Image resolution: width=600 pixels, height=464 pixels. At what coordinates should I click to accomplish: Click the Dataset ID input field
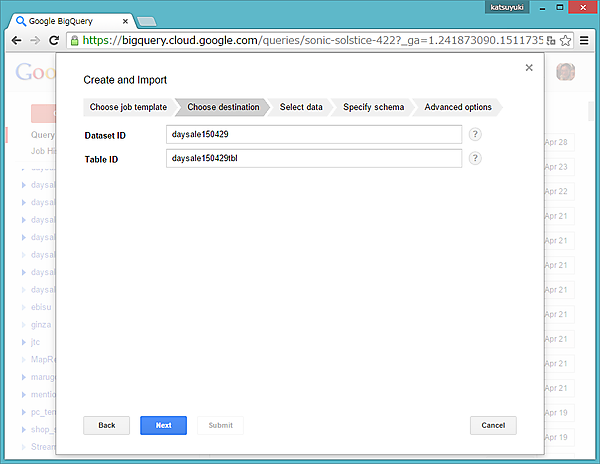coord(314,135)
